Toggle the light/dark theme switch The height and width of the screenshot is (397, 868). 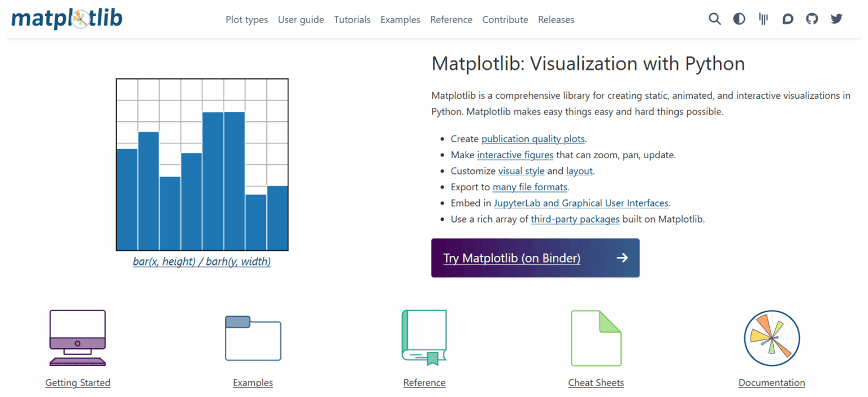739,19
